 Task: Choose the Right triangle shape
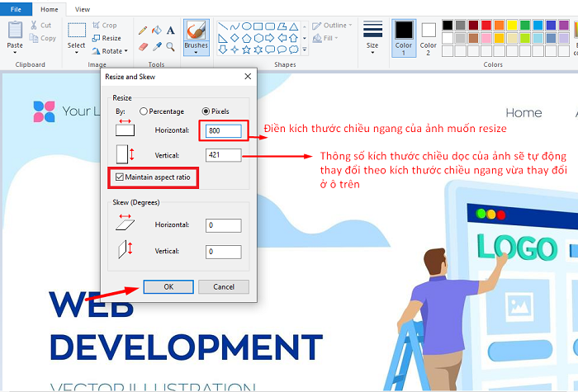(223, 38)
